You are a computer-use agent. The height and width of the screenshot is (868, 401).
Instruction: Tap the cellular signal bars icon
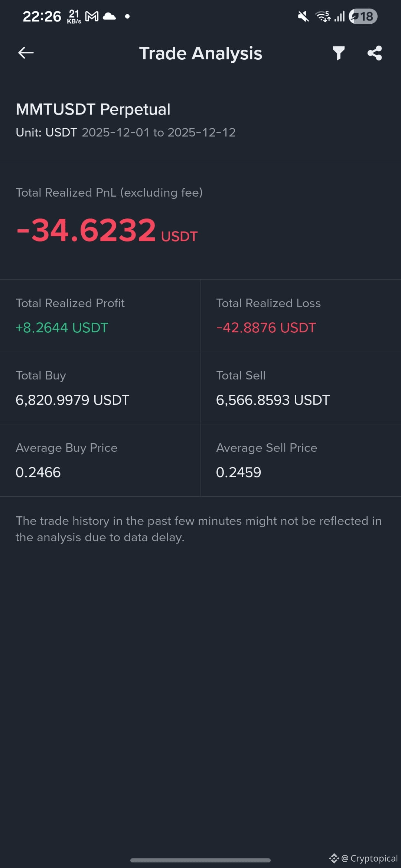[x=339, y=16]
